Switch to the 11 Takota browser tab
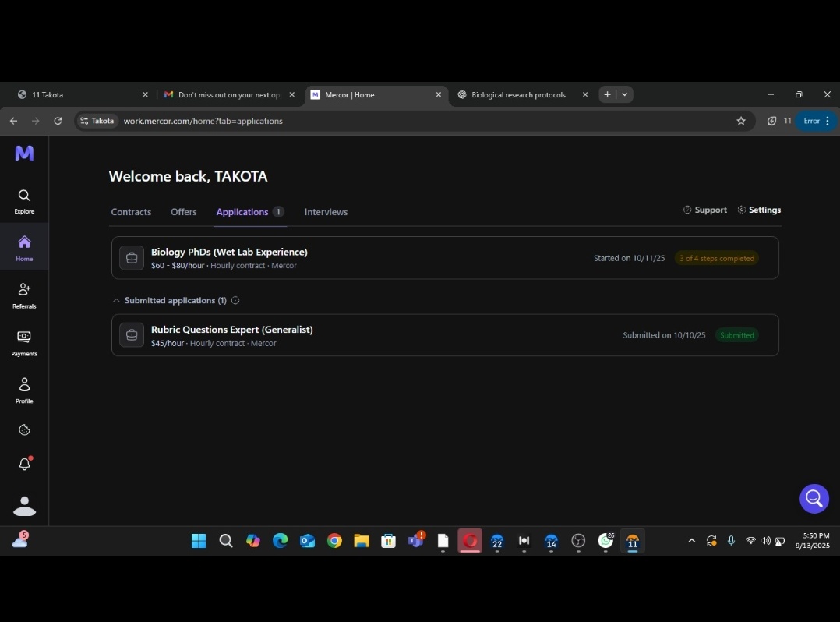Viewport: 840px width, 622px height. pyautogui.click(x=81, y=95)
